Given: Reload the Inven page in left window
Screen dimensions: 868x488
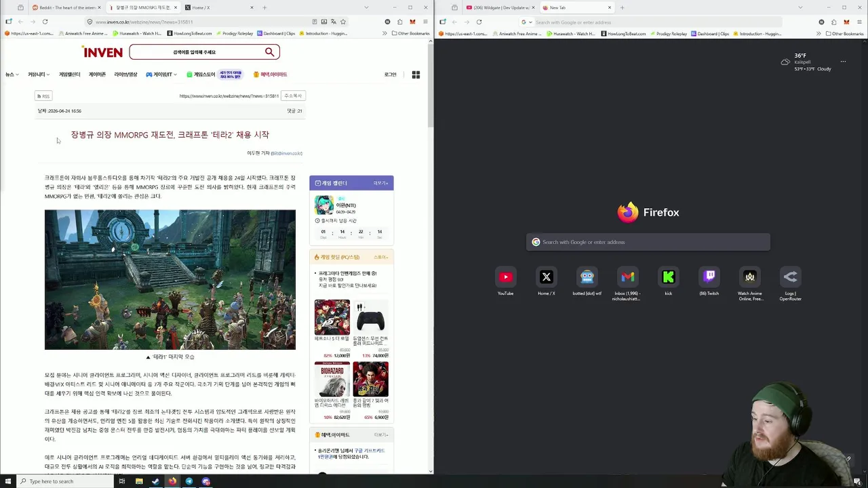Looking at the screenshot, I should [45, 22].
